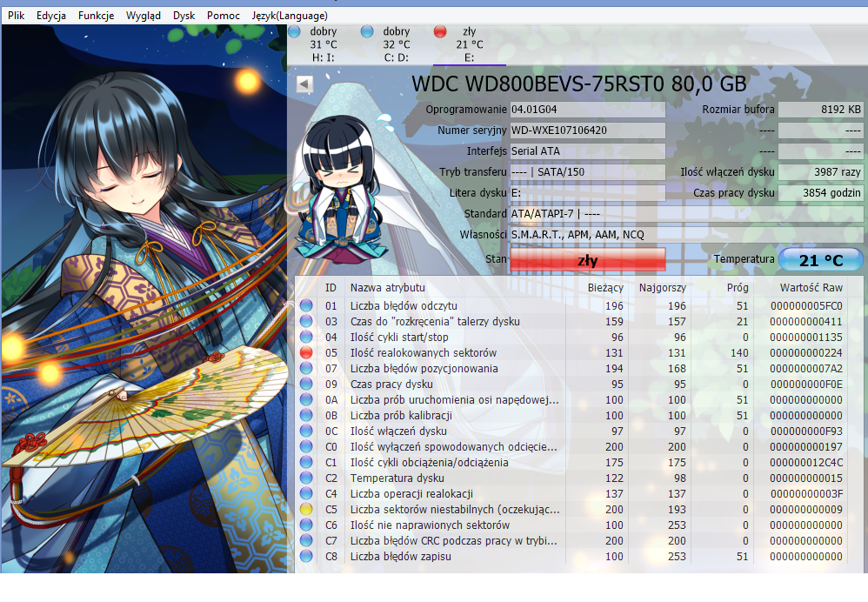Click the Oprogramowanie field 04.01G04

[x=587, y=109]
